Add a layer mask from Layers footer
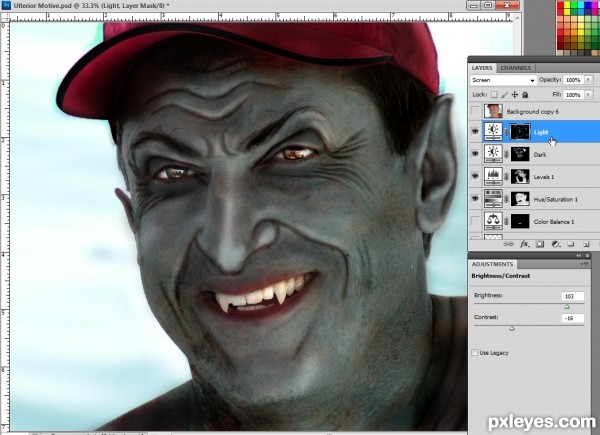 540,244
